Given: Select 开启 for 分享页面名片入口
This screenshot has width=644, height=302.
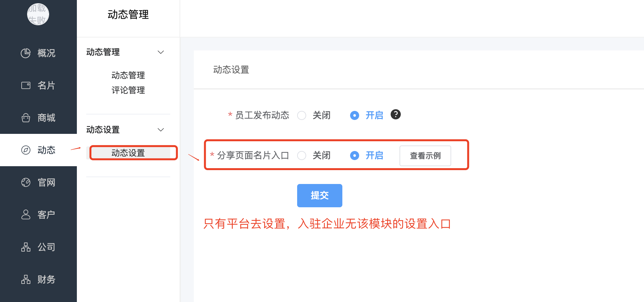Looking at the screenshot, I should click(x=355, y=156).
